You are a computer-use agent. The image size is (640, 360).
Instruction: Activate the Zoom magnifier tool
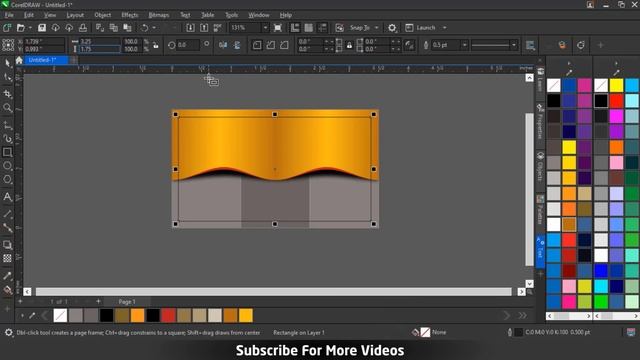(7, 108)
